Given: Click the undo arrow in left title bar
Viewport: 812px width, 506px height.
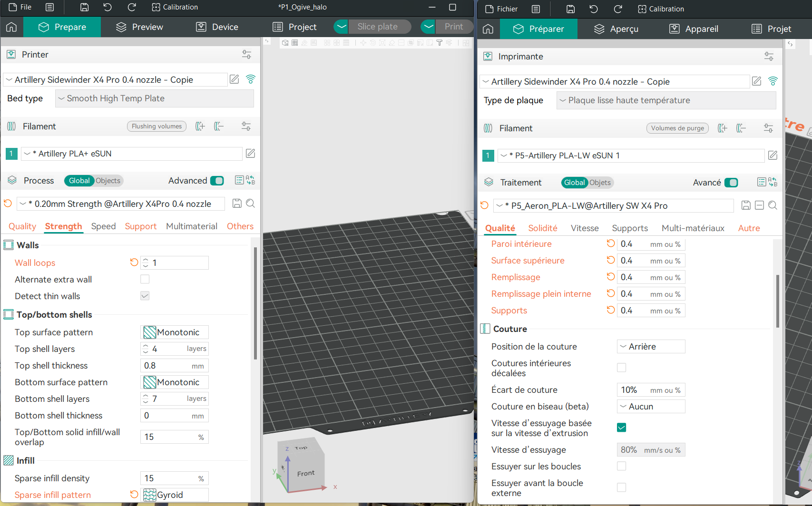Looking at the screenshot, I should [x=108, y=7].
